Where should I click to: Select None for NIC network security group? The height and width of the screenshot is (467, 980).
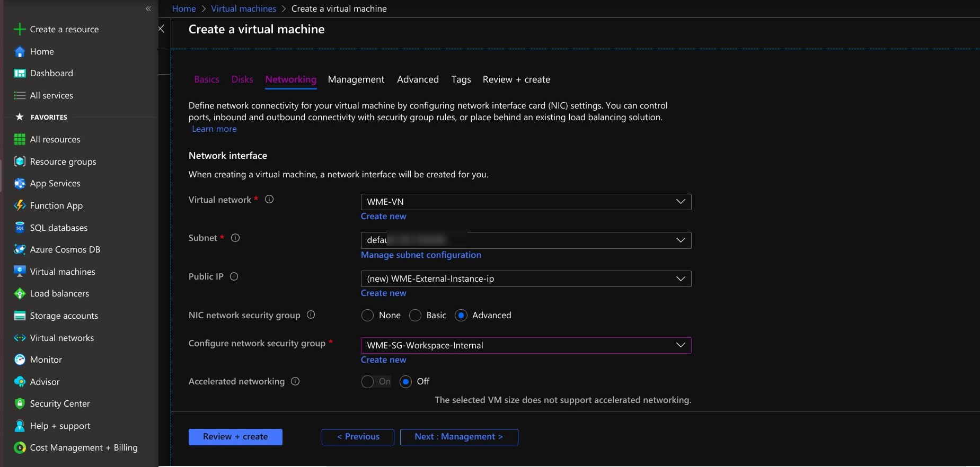[x=367, y=316]
